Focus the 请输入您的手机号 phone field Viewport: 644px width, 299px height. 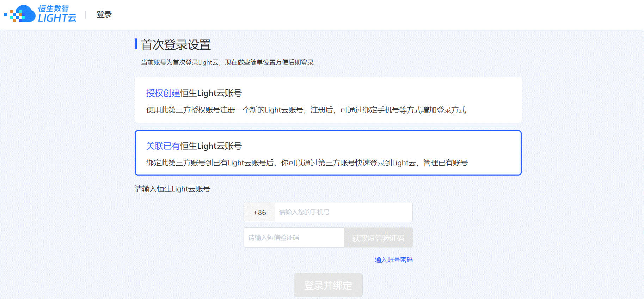(343, 212)
